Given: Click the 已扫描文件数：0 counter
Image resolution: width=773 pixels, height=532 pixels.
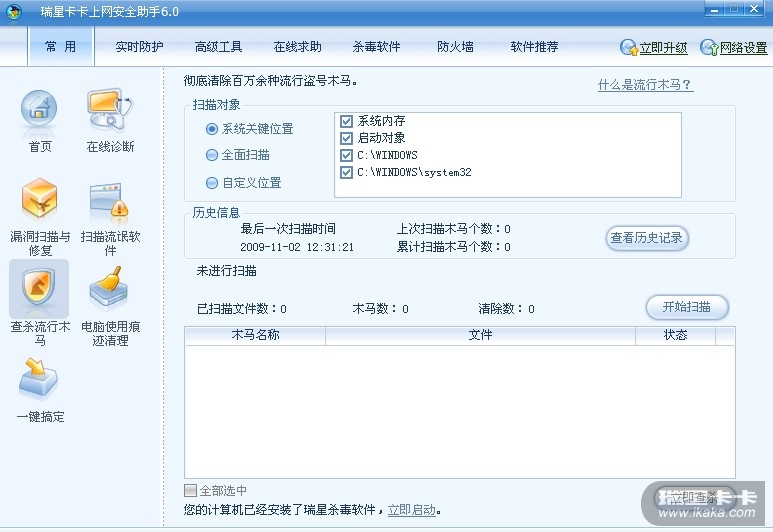Looking at the screenshot, I should [x=242, y=309].
